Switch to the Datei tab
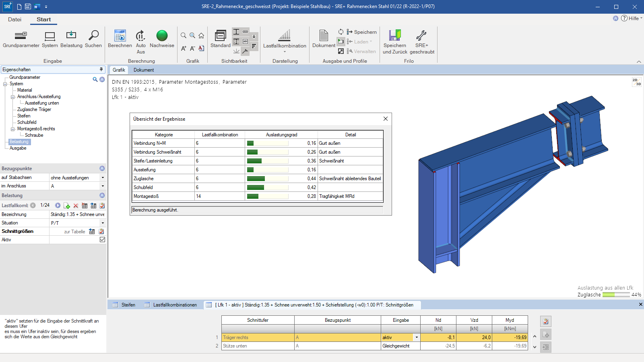 [14, 19]
